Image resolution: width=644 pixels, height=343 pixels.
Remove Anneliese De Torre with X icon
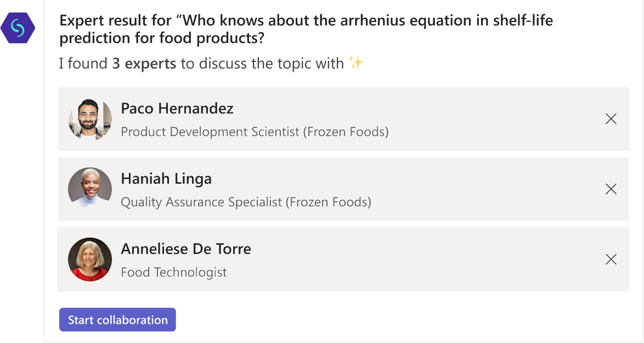click(x=611, y=259)
